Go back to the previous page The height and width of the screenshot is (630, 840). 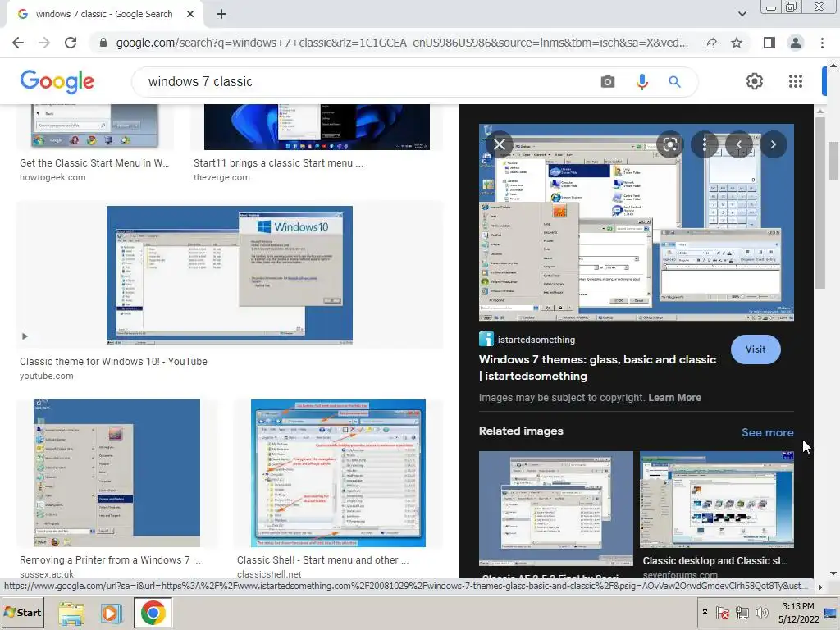pos(18,43)
